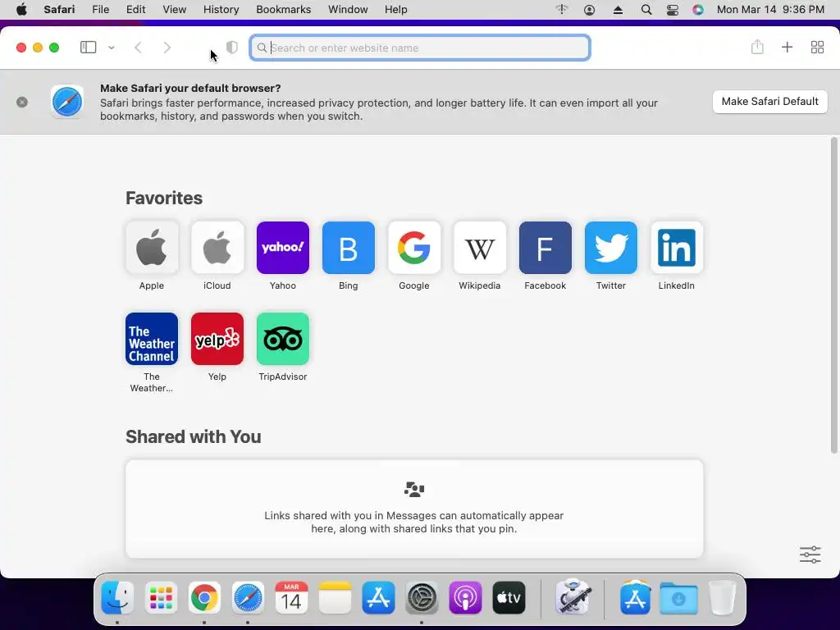840x630 pixels.
Task: Open the Yahoo favorite
Action: (283, 248)
